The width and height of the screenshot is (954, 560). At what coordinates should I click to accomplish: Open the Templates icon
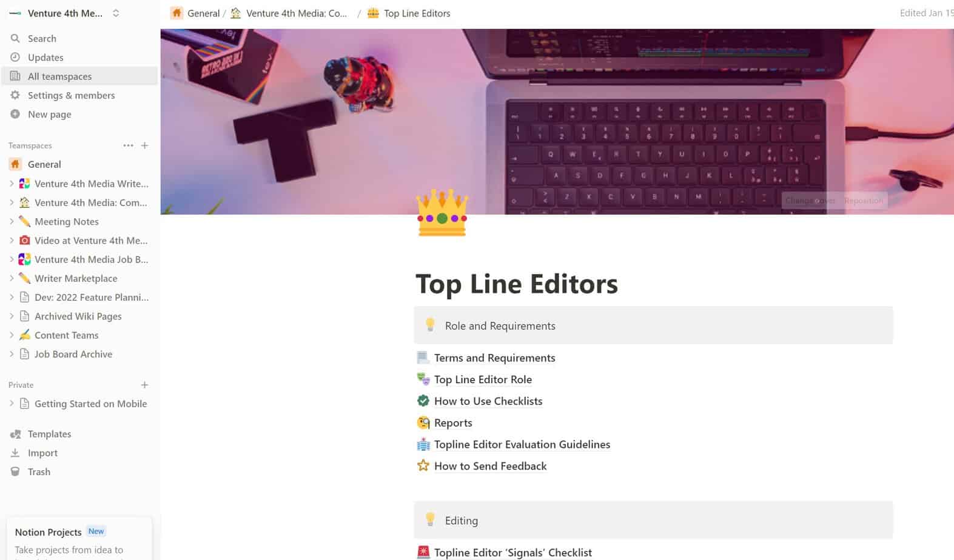(x=15, y=434)
